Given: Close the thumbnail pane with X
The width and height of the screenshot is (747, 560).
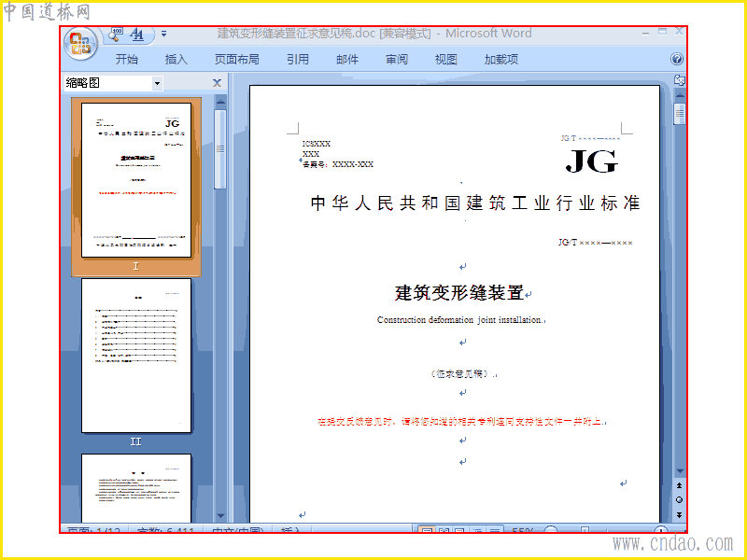Looking at the screenshot, I should 217,83.
